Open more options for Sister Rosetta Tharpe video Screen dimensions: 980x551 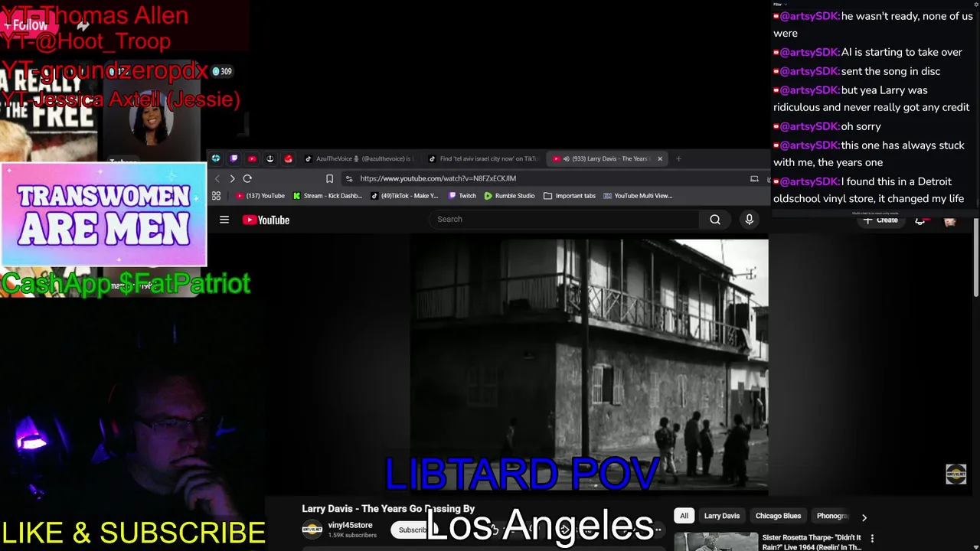(872, 539)
